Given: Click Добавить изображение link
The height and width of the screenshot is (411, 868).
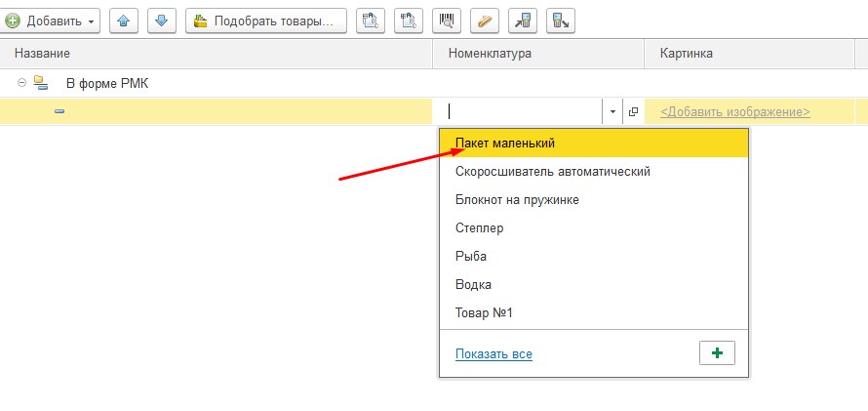Looking at the screenshot, I should point(735,112).
